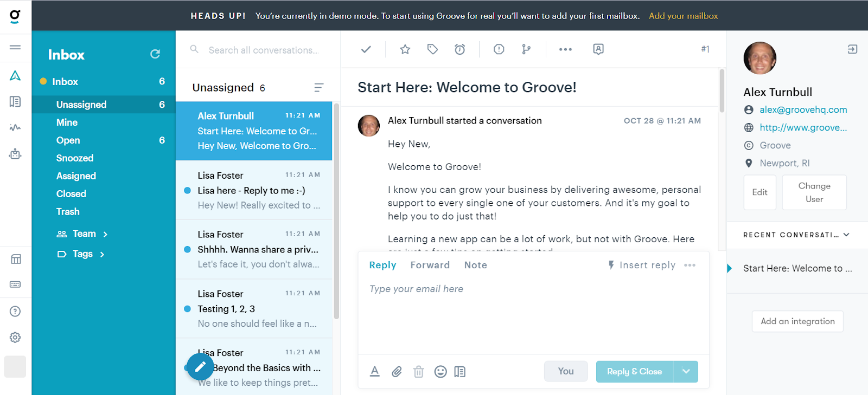Open the more actions ellipsis in toolbar
The image size is (868, 395).
pyautogui.click(x=566, y=49)
